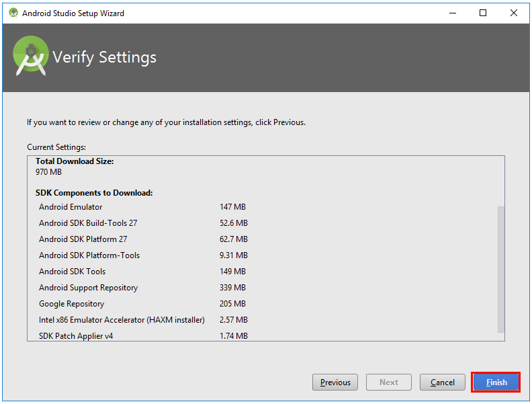Viewport: 532px width, 404px height.
Task: Click the '52.6 MB' size value
Action: coord(234,223)
